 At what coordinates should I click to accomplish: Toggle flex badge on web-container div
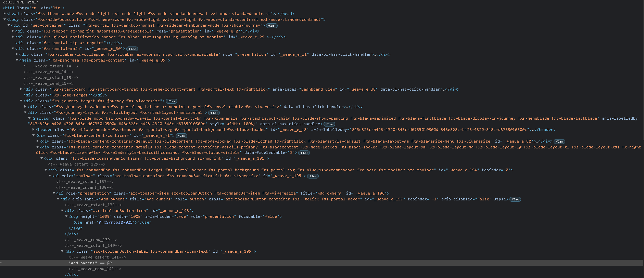coord(272,26)
